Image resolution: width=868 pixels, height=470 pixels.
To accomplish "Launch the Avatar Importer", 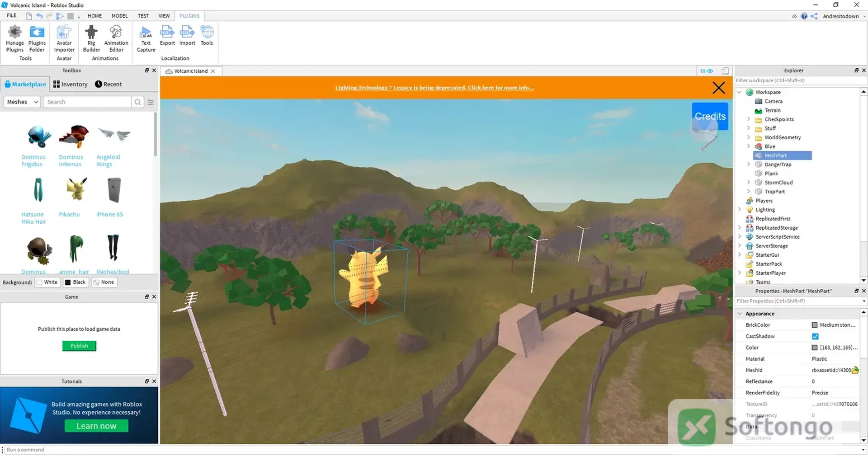I will [x=64, y=39].
